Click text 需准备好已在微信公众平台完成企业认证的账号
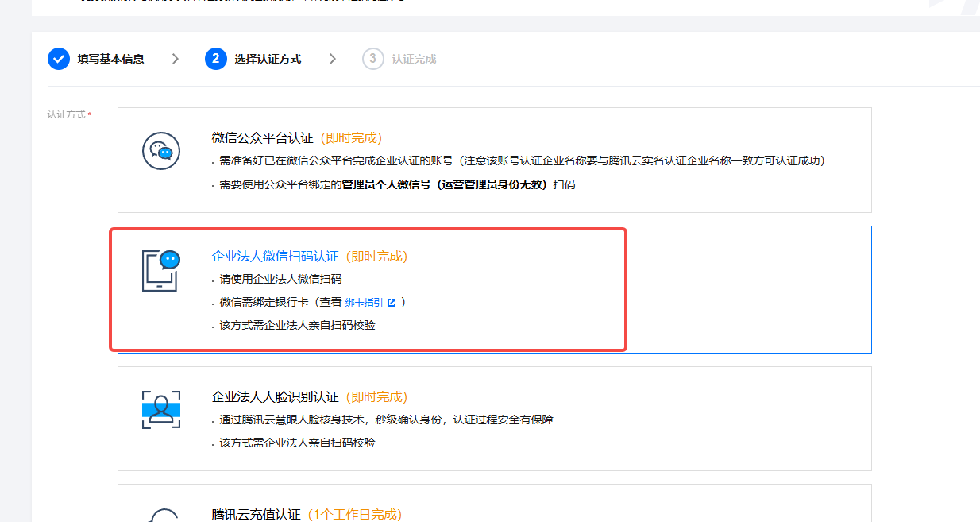The width and height of the screenshot is (980, 522). [x=337, y=160]
